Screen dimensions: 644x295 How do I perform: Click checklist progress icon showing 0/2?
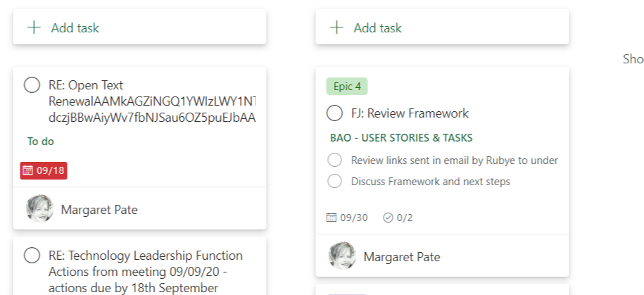click(x=388, y=218)
